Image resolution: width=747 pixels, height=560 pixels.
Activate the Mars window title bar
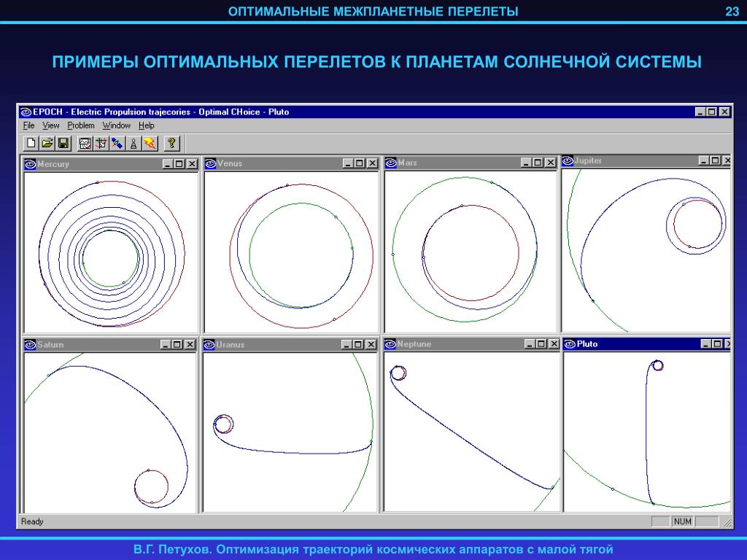pyautogui.click(x=471, y=163)
